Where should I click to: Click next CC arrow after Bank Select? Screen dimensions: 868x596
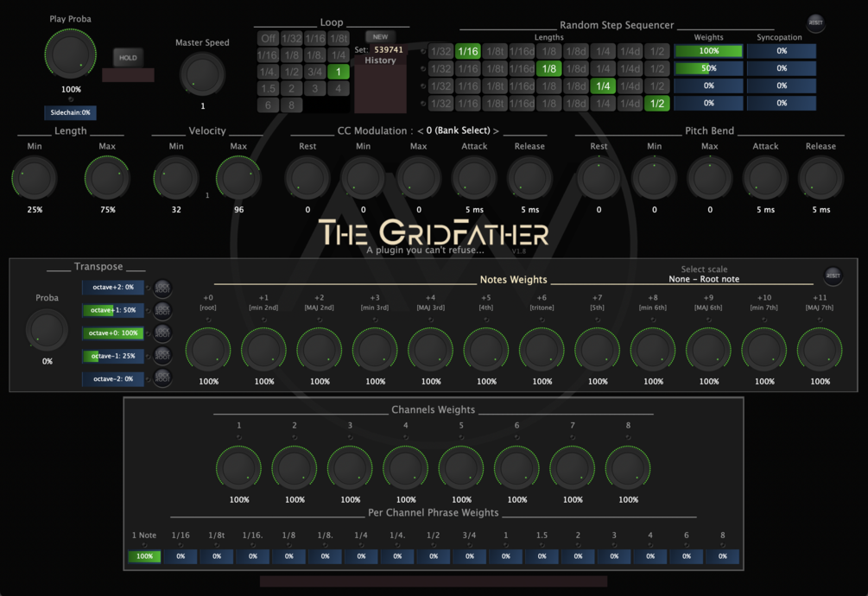[496, 131]
